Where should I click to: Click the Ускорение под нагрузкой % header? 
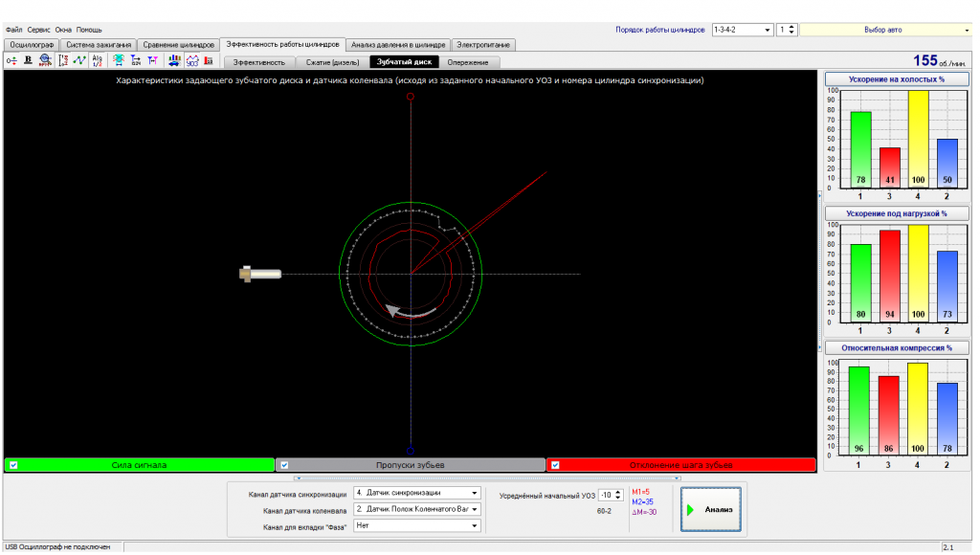(896, 213)
